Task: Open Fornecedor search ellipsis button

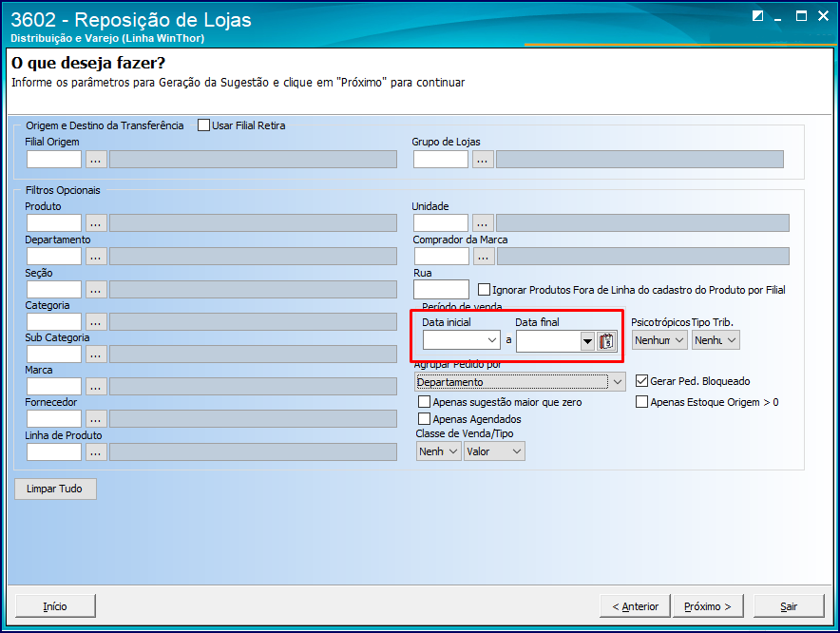Action: click(96, 419)
